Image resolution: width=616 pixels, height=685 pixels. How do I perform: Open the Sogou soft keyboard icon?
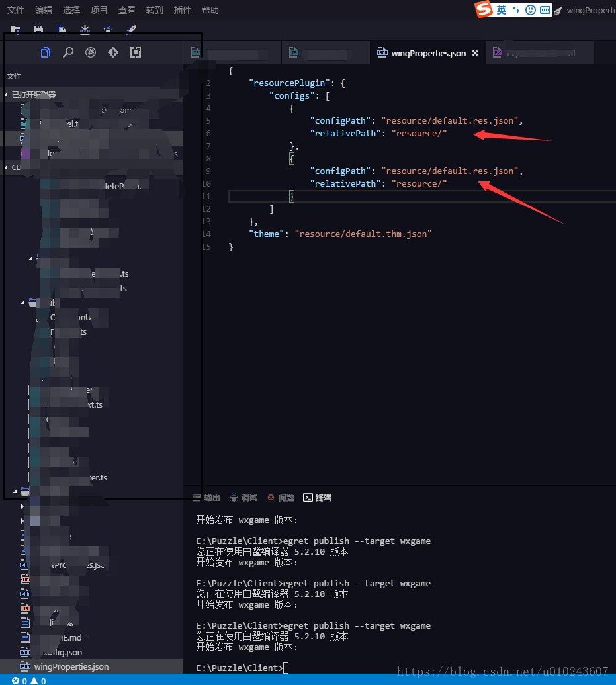tap(545, 10)
